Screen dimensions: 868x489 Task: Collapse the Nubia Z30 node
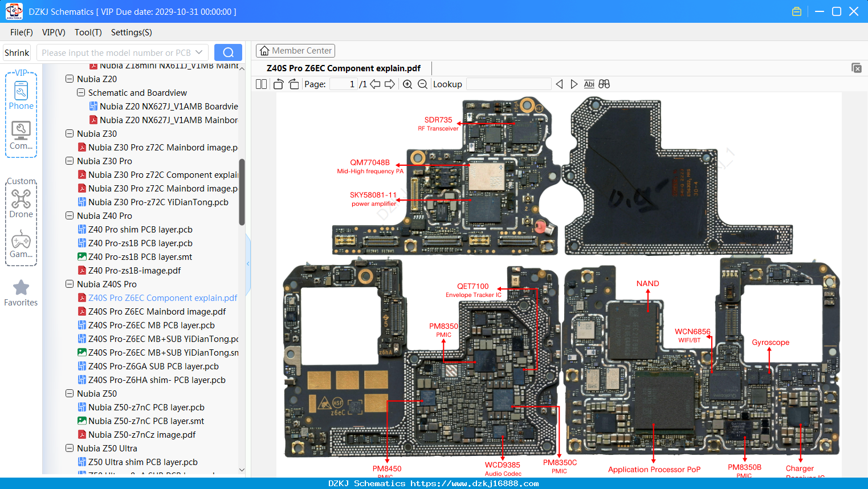point(70,134)
